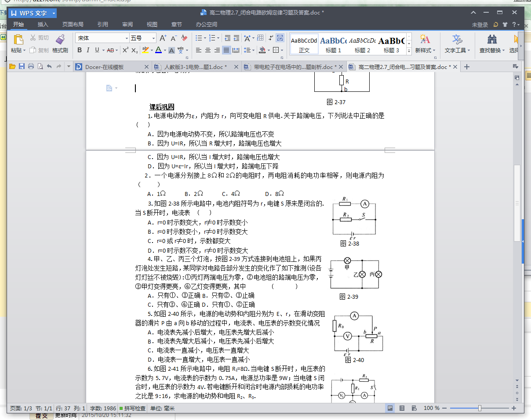531x420 pixels.
Task: Apply the 标题 2 heading style
Action: 362,44
